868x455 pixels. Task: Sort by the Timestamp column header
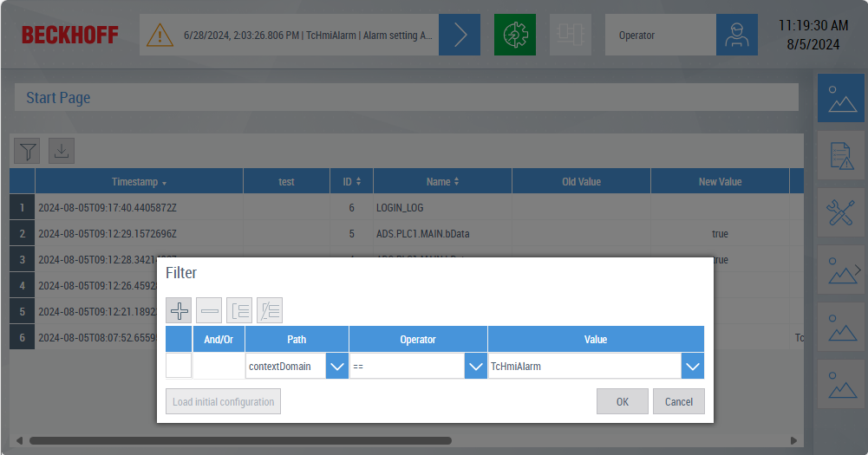coord(139,181)
